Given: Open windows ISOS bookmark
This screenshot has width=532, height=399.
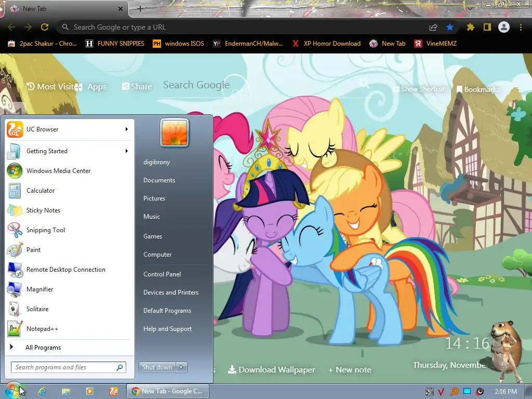Looking at the screenshot, I should 179,44.
